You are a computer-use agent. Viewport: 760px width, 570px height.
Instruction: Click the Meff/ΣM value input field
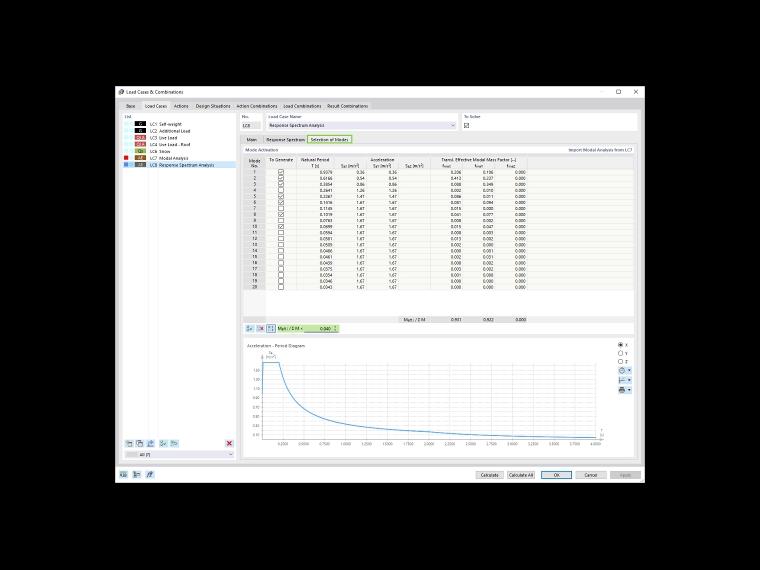318,329
